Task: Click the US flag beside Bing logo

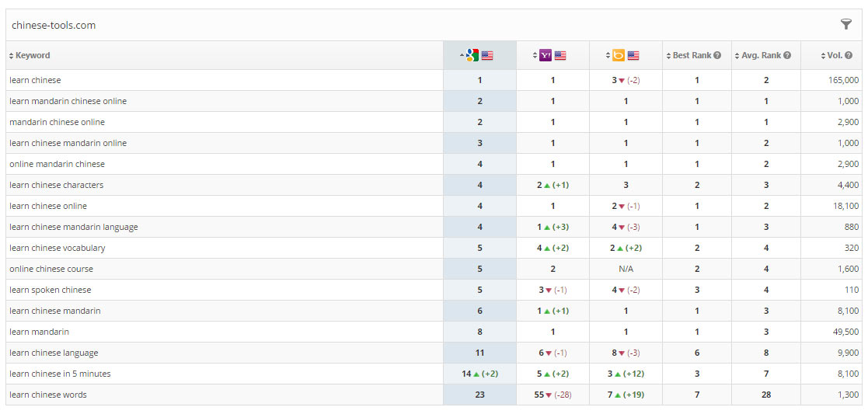Action: pos(633,56)
